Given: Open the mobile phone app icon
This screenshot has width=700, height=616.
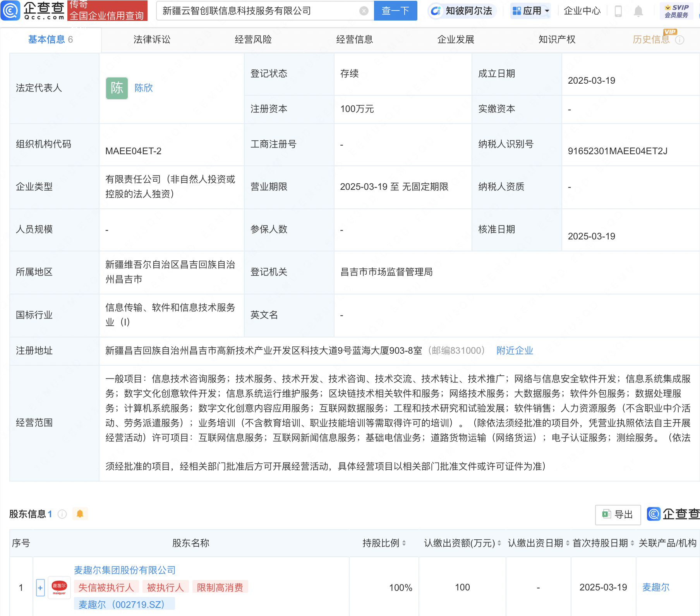Looking at the screenshot, I should (x=618, y=11).
